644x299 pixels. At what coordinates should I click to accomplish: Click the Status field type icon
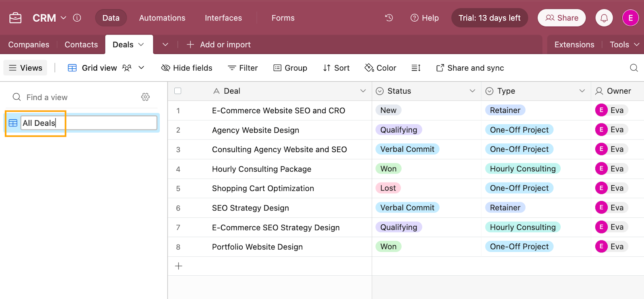click(380, 91)
